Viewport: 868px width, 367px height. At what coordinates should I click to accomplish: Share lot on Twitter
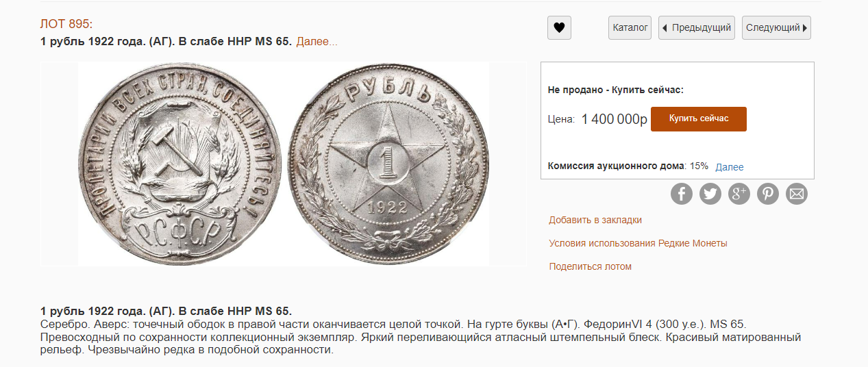710,194
